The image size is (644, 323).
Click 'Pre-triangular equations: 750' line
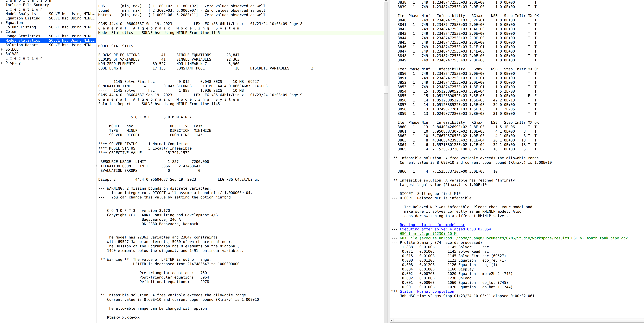(173, 273)
